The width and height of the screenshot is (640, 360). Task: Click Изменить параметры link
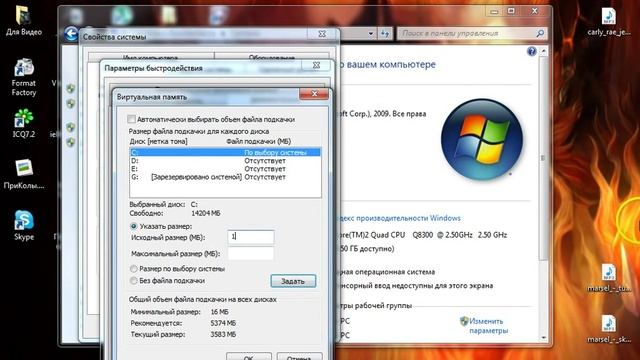tap(488, 326)
